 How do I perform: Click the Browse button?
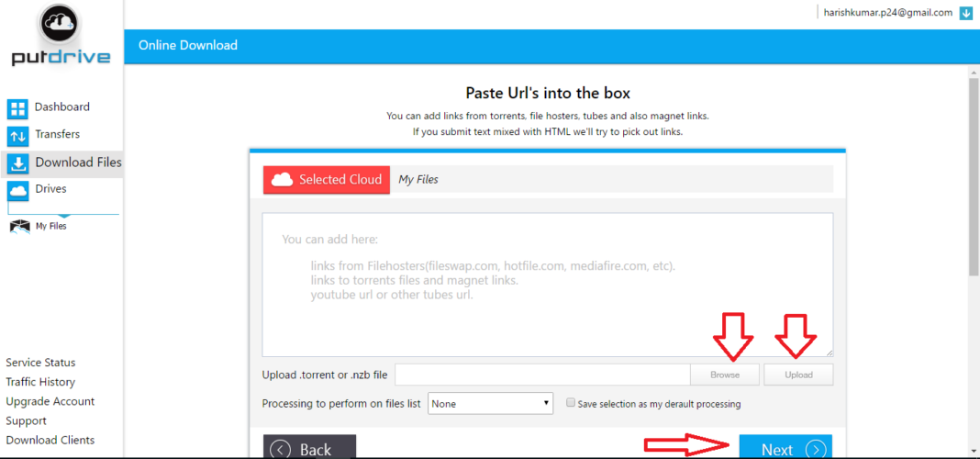(x=725, y=375)
